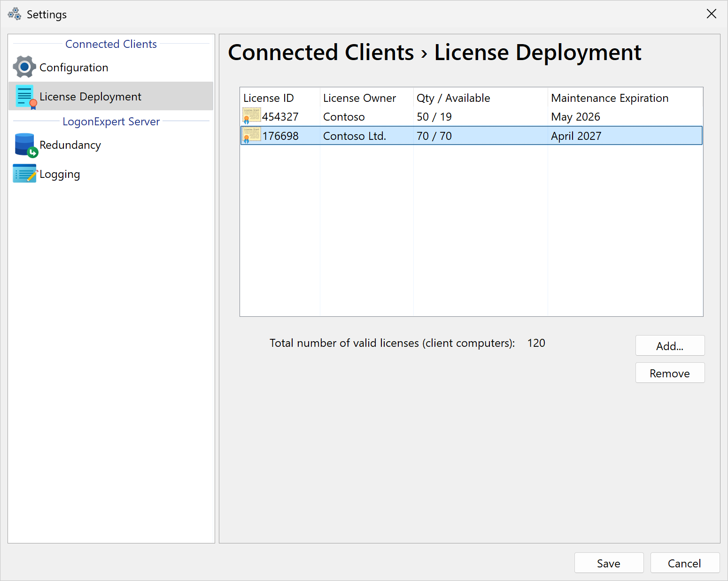This screenshot has width=728, height=581.
Task: Go to the Redundancy section
Action: point(70,145)
